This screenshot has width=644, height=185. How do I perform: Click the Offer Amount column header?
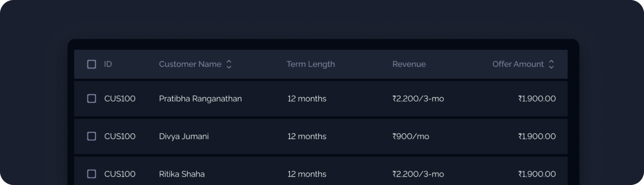tap(518, 64)
